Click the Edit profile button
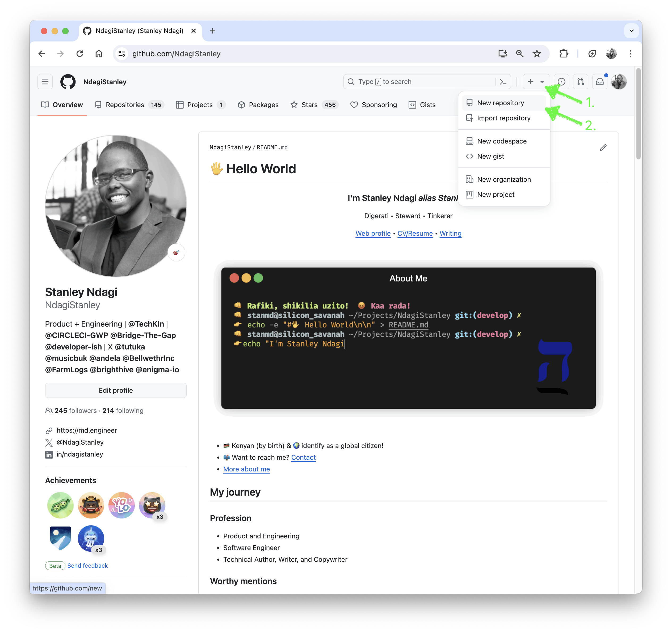This screenshot has height=633, width=672. tap(116, 390)
